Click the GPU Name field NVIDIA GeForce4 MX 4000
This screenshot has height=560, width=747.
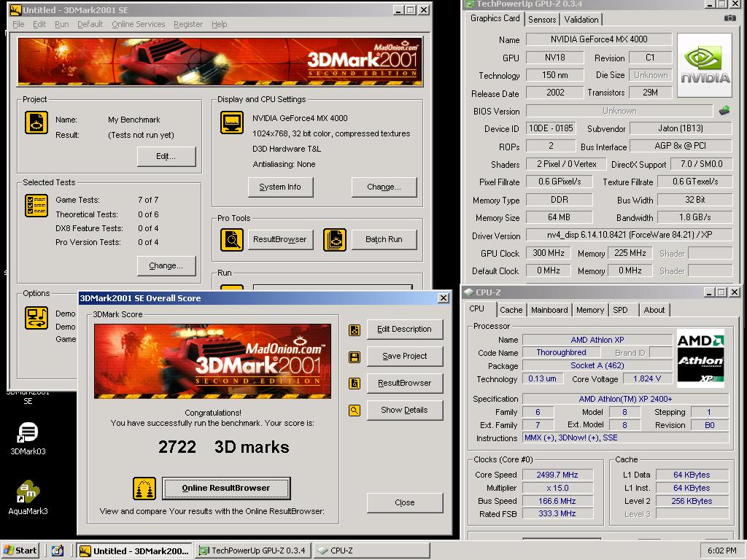coord(599,39)
